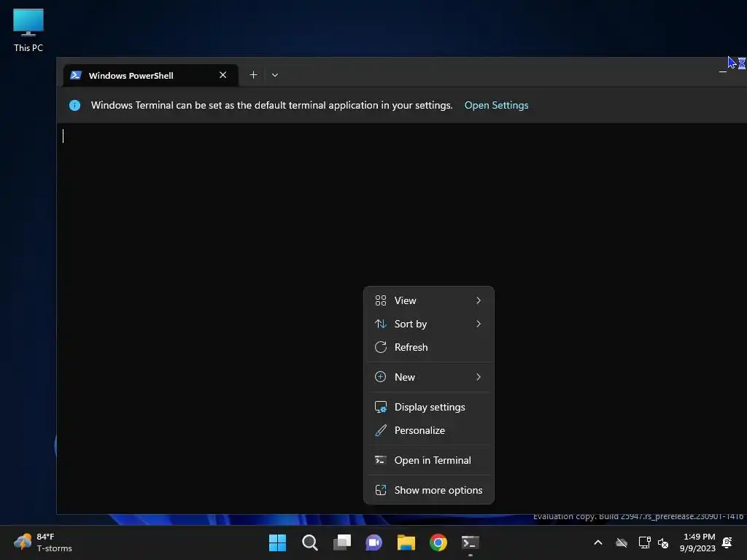Open the clock and date flyout
This screenshot has width=747, height=560.
point(697,542)
